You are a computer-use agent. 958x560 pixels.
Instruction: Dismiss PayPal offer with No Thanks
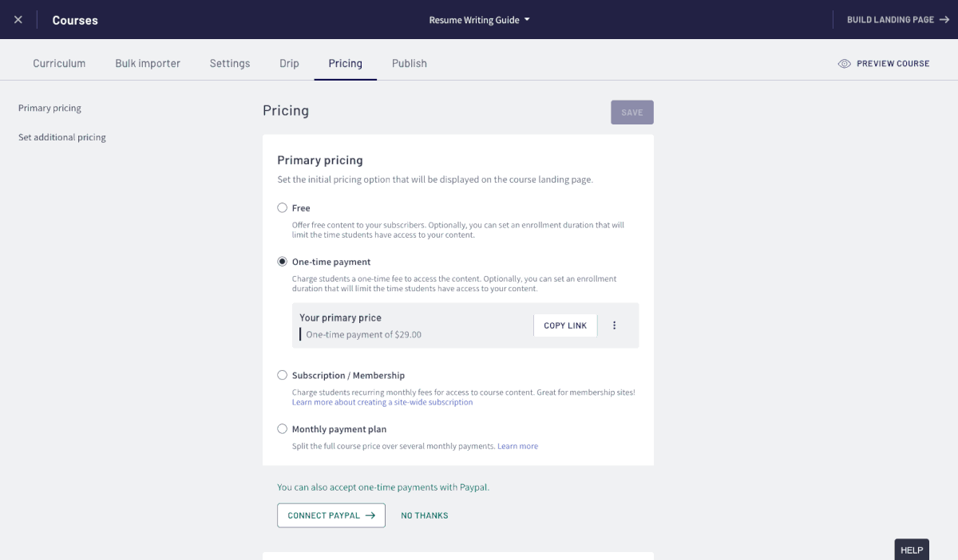425,516
